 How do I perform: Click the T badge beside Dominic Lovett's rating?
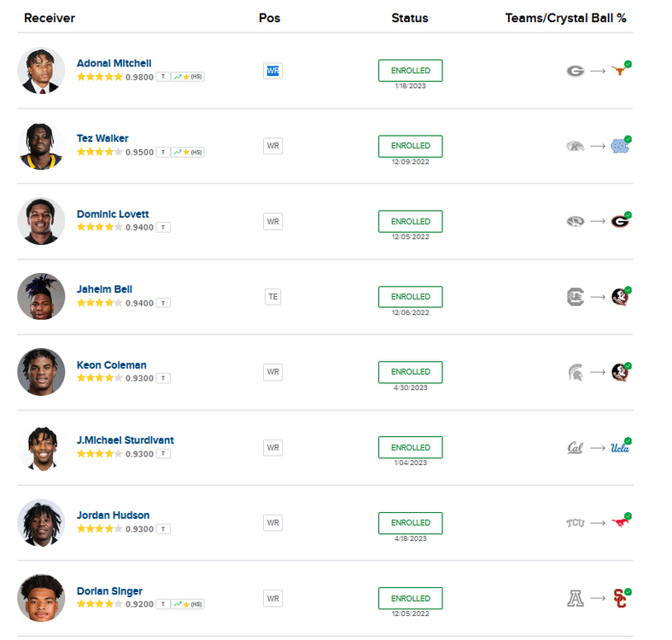click(x=163, y=228)
